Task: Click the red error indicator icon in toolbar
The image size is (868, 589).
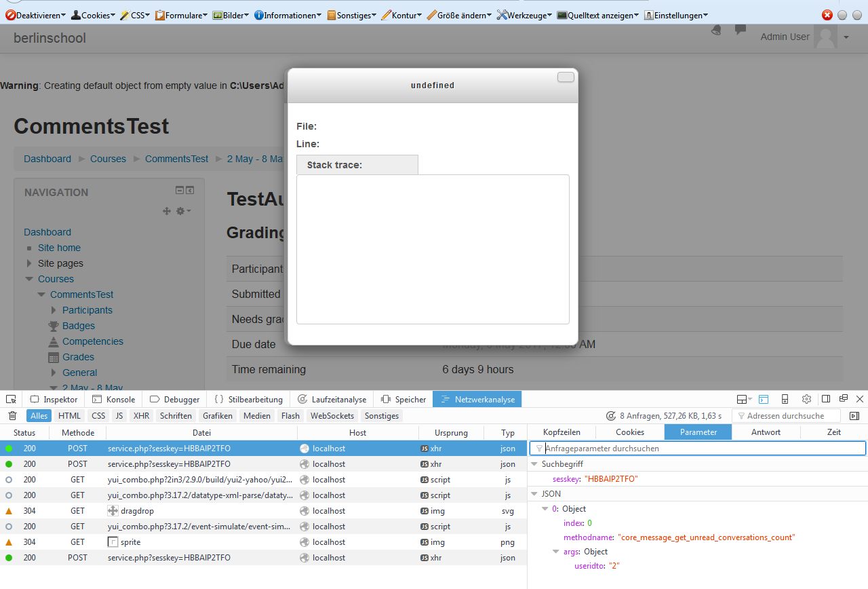Action: click(827, 15)
